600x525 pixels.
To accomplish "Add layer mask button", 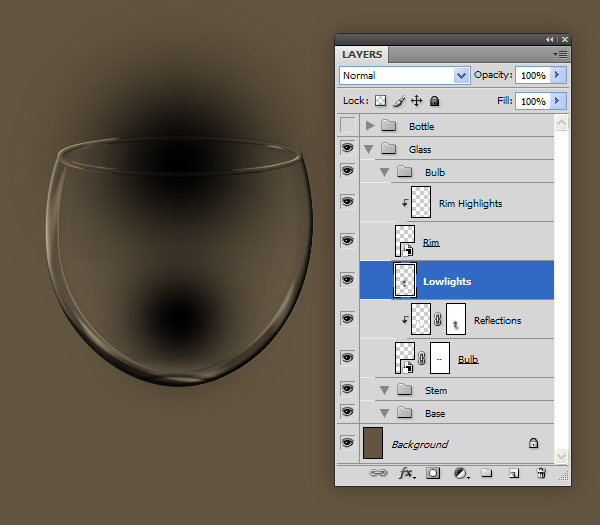I will tap(433, 473).
